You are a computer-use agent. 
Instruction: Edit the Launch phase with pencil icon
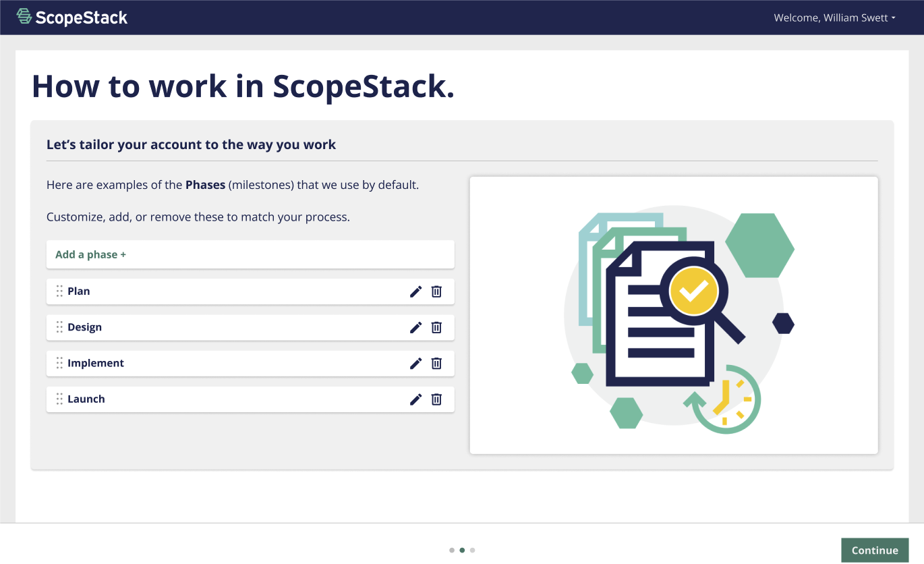click(416, 399)
